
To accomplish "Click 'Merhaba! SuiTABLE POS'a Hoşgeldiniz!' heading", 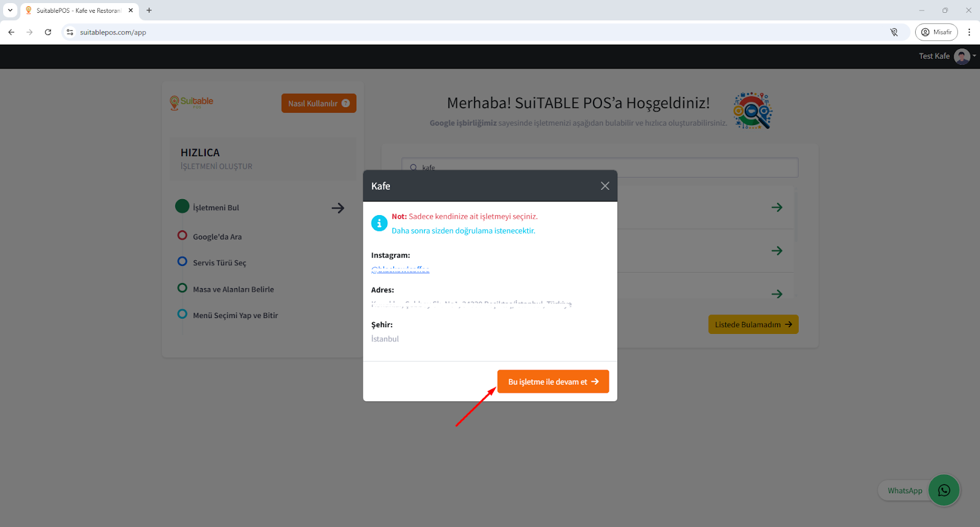I will pyautogui.click(x=578, y=103).
